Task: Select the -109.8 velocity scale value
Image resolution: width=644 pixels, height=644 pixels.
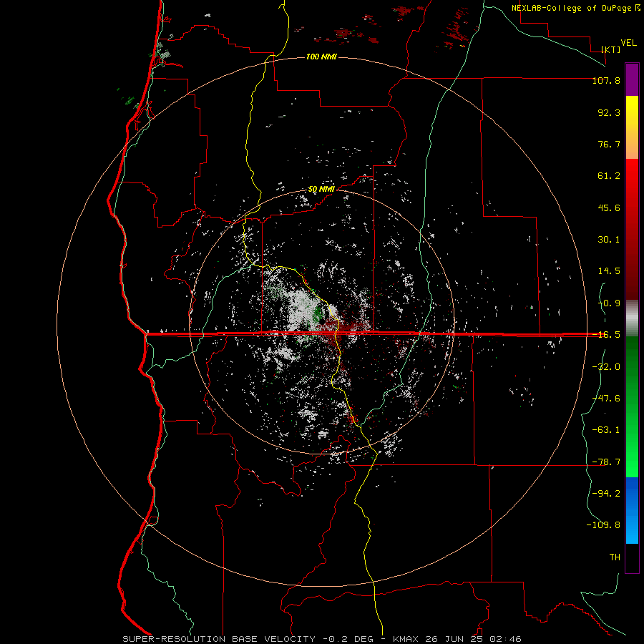Action: coord(603,525)
